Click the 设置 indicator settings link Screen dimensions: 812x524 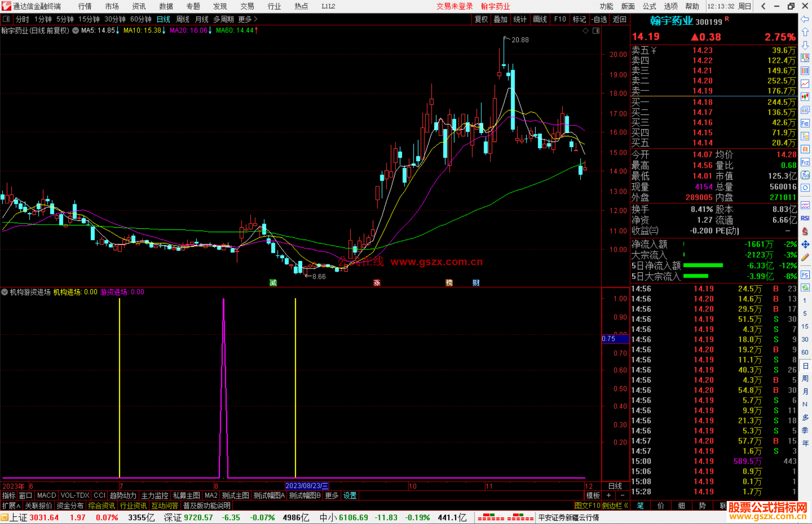(350, 495)
